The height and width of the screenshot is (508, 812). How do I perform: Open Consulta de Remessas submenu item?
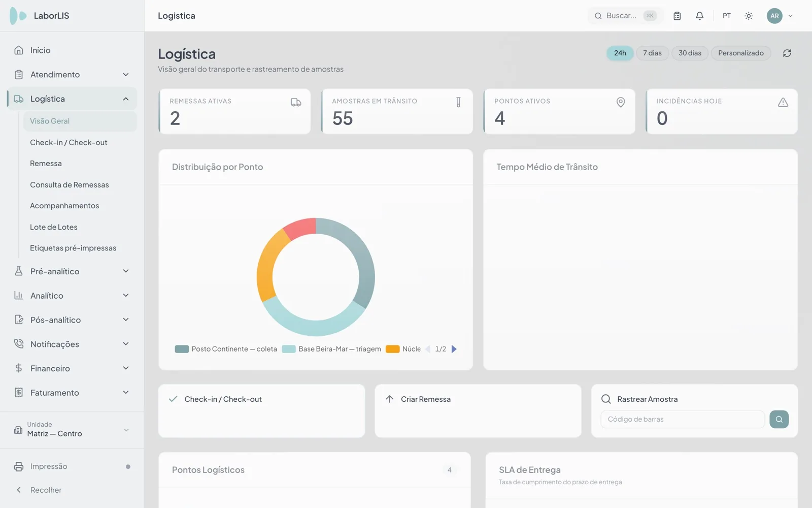click(x=80, y=185)
